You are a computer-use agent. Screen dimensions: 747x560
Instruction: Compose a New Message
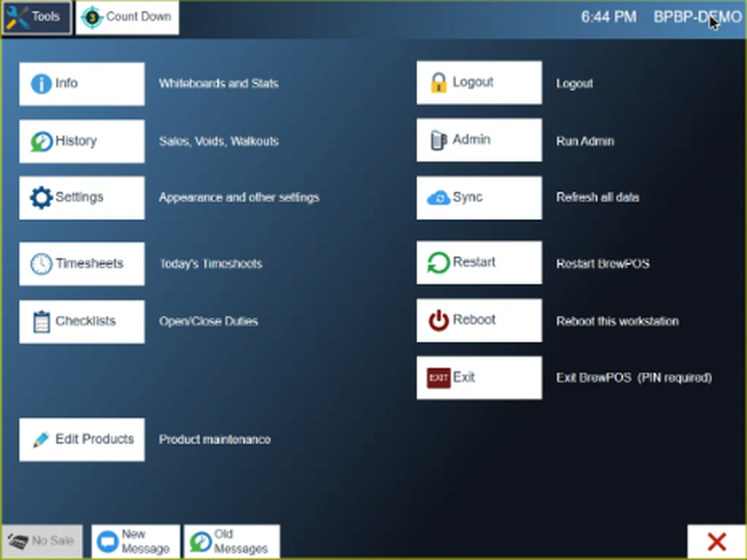[136, 542]
